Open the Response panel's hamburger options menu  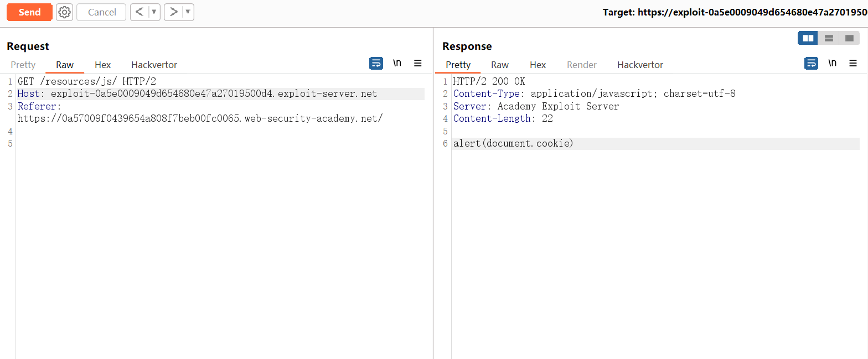point(853,63)
